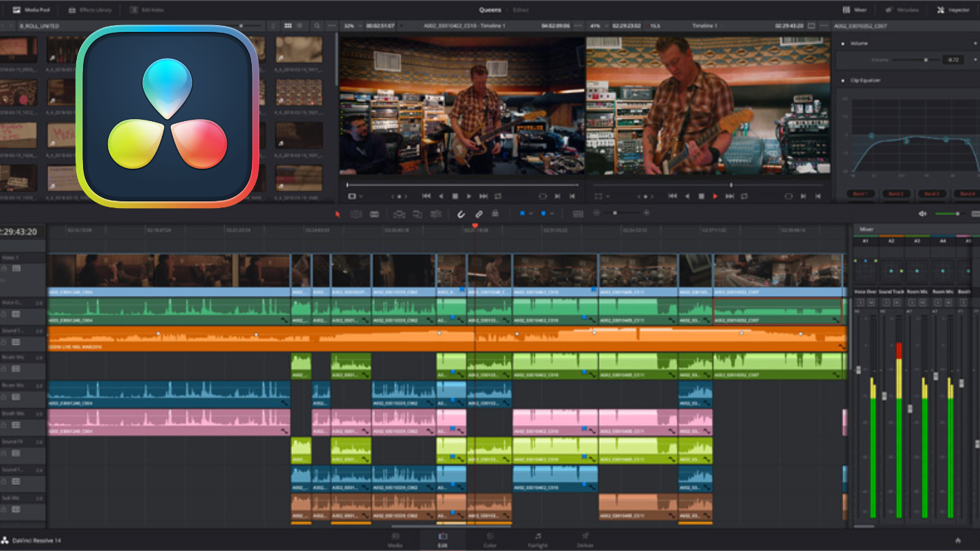Switch to the Deliver page
Viewport: 980px width, 551px height.
[585, 539]
